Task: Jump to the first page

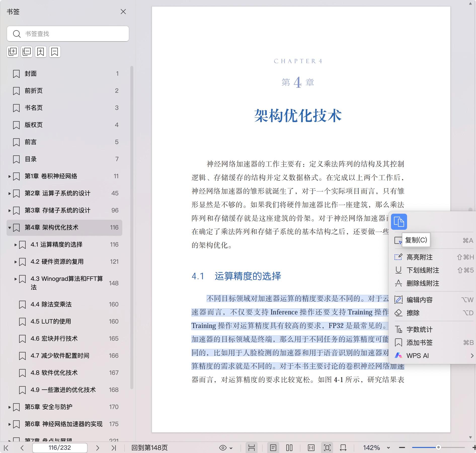Action: coord(7,448)
